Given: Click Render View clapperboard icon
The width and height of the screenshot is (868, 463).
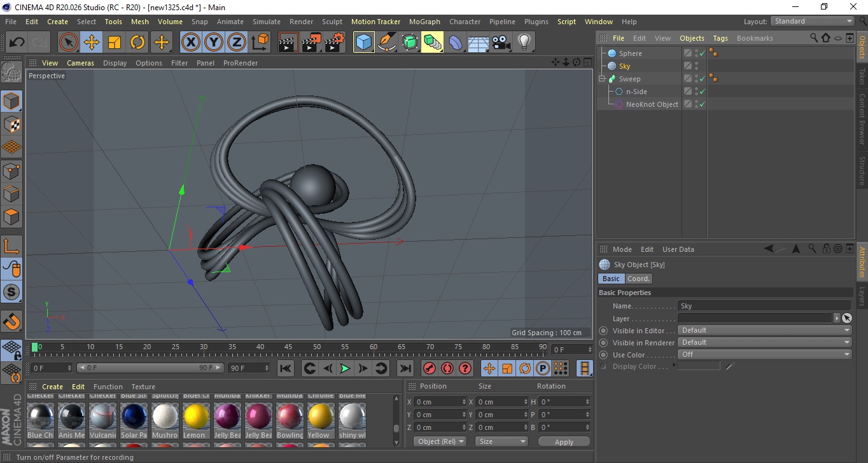Looking at the screenshot, I should (288, 43).
